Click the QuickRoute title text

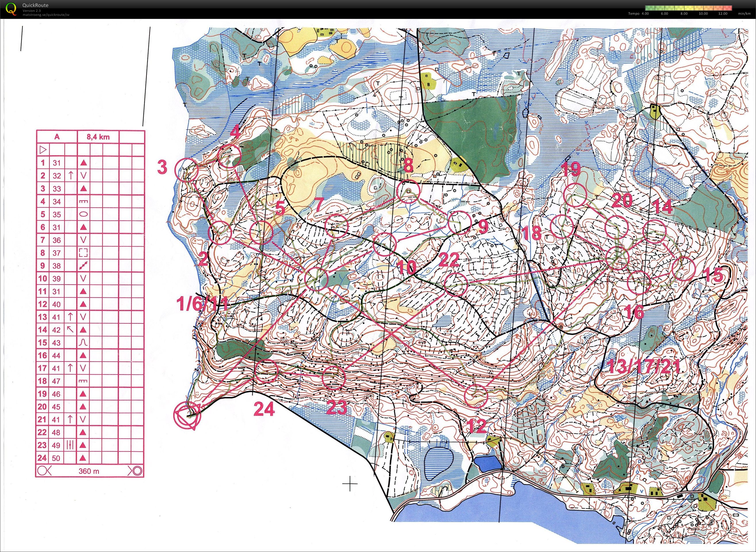click(35, 5)
